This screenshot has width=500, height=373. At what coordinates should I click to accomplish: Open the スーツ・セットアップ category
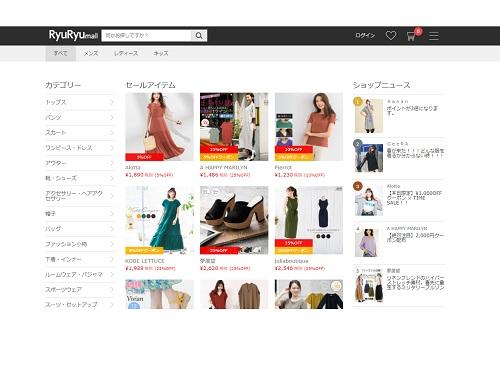point(79,305)
